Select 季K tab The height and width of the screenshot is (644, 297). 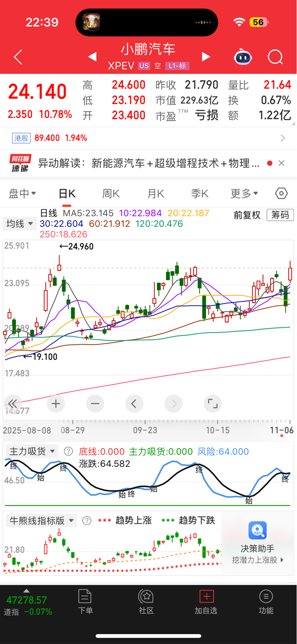pyautogui.click(x=200, y=193)
